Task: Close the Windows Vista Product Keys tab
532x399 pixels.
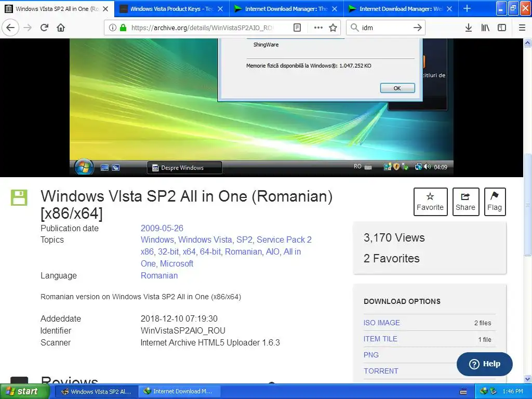Action: (220, 9)
